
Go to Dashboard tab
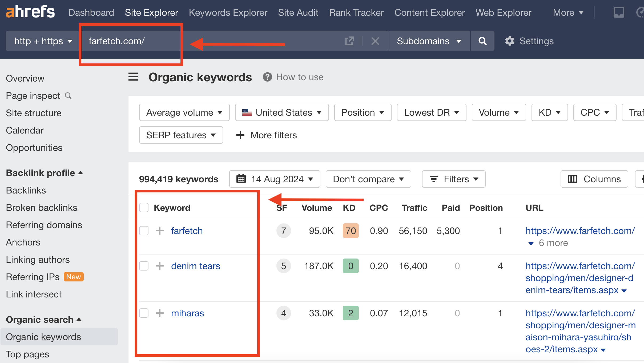[91, 13]
